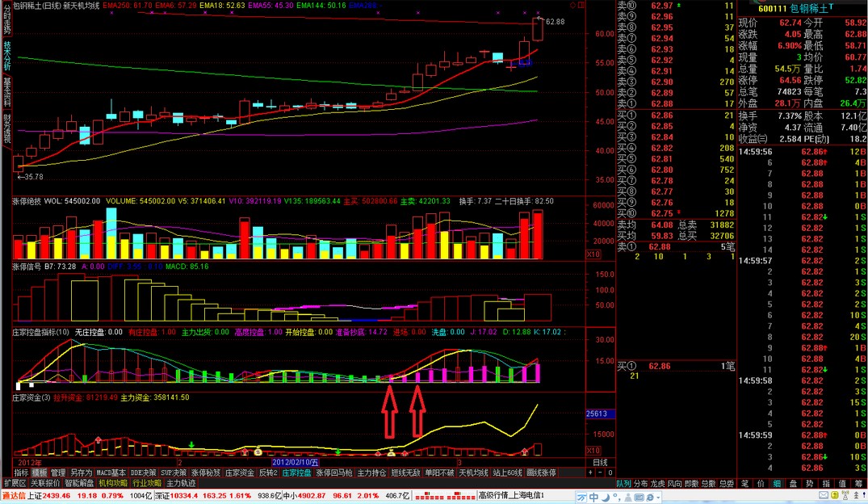Select the 涨停回马枪 template
This screenshot has height=504, width=868.
pyautogui.click(x=334, y=473)
